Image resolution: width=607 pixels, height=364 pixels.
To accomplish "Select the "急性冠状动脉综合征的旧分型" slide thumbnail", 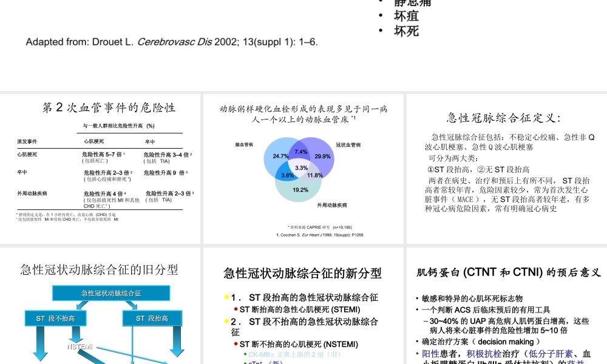I will click(x=100, y=303).
